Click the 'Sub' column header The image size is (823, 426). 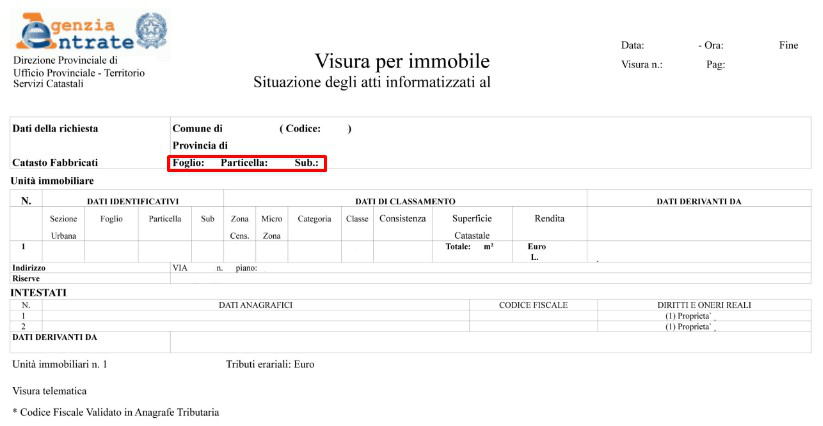207,219
